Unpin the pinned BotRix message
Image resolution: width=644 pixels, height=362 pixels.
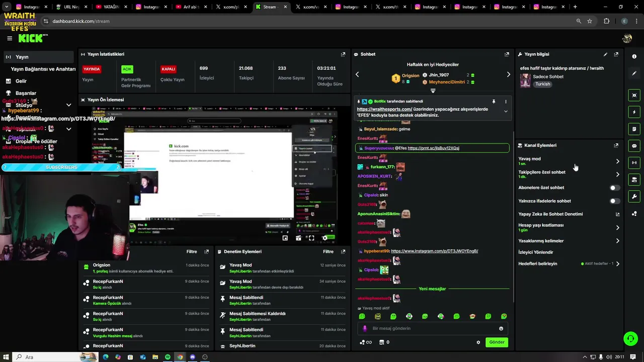point(494,102)
